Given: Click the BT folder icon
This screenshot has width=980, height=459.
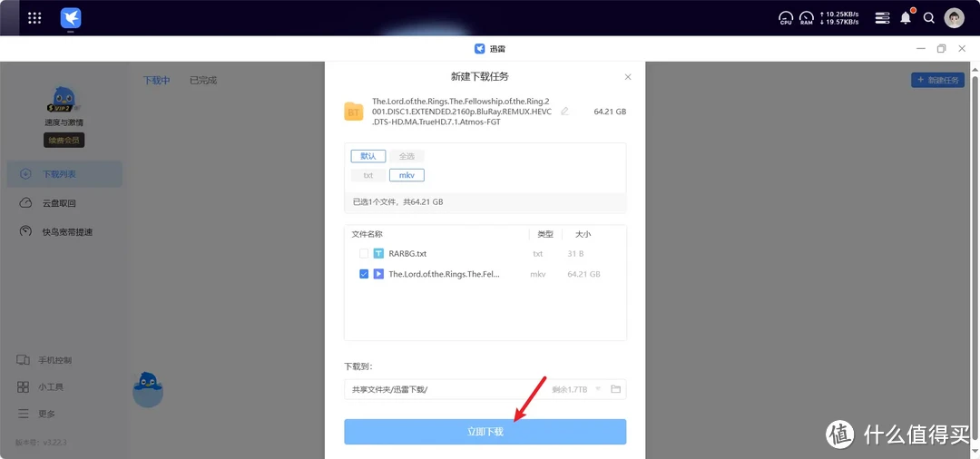Looking at the screenshot, I should click(354, 112).
